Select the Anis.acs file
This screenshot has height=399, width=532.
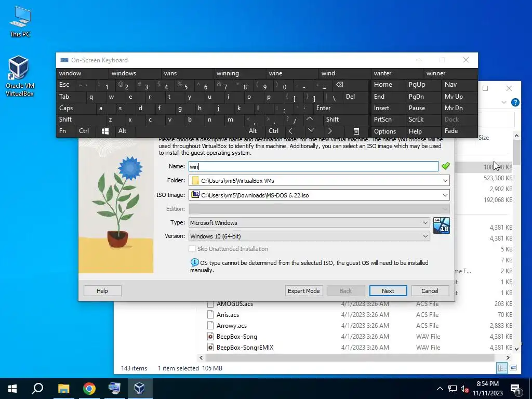click(228, 314)
